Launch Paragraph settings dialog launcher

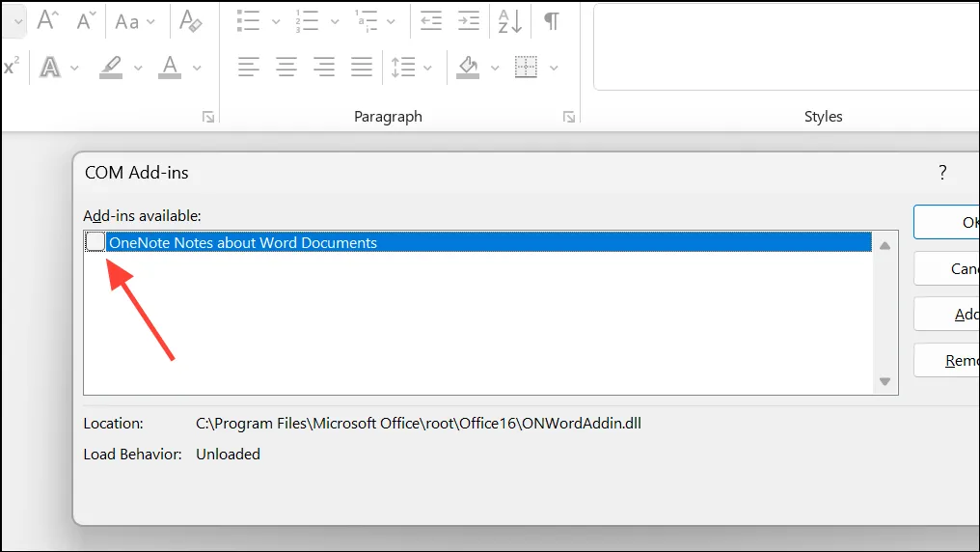[x=569, y=117]
